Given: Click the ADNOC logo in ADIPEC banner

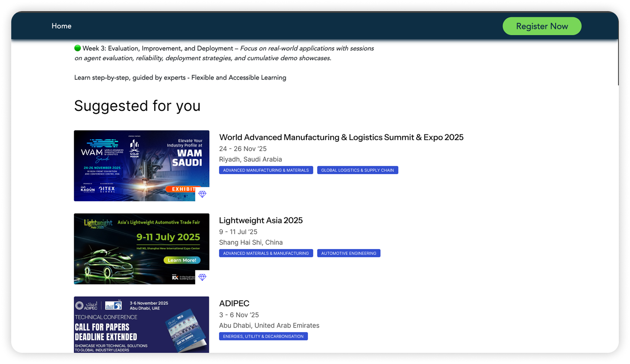Looking at the screenshot, I should 114,306.
